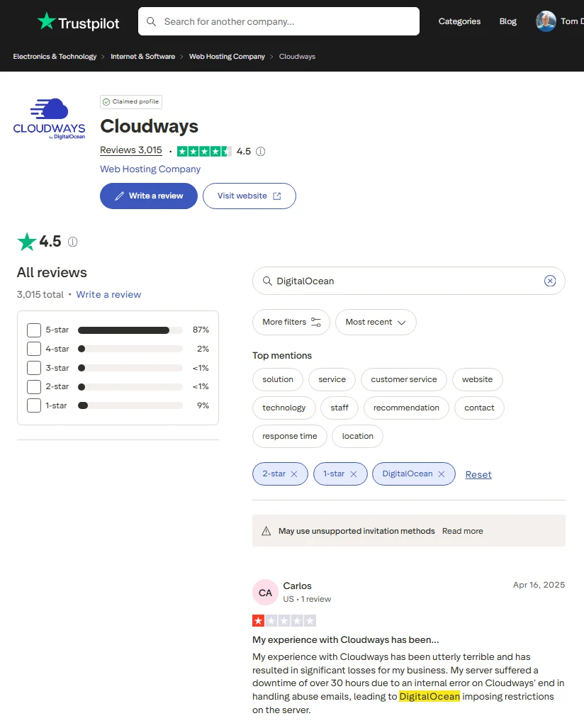
Task: Click the Claimed profile badge checkmark
Action: (106, 101)
